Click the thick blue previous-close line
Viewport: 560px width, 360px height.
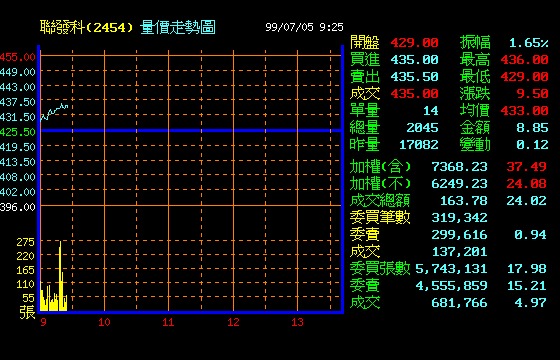pos(191,131)
